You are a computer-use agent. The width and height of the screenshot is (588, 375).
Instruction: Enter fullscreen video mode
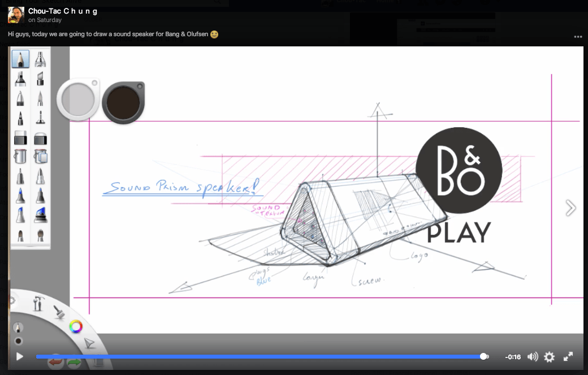pos(568,357)
